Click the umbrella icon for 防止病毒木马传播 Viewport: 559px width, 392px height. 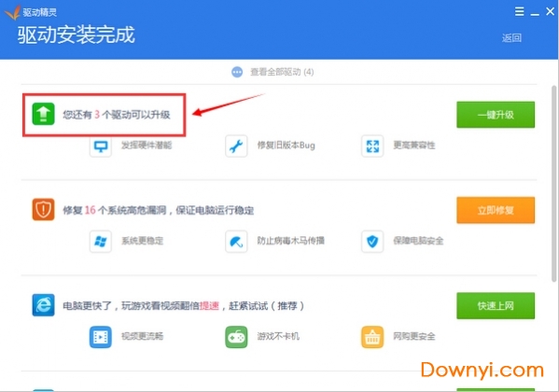coord(236,242)
